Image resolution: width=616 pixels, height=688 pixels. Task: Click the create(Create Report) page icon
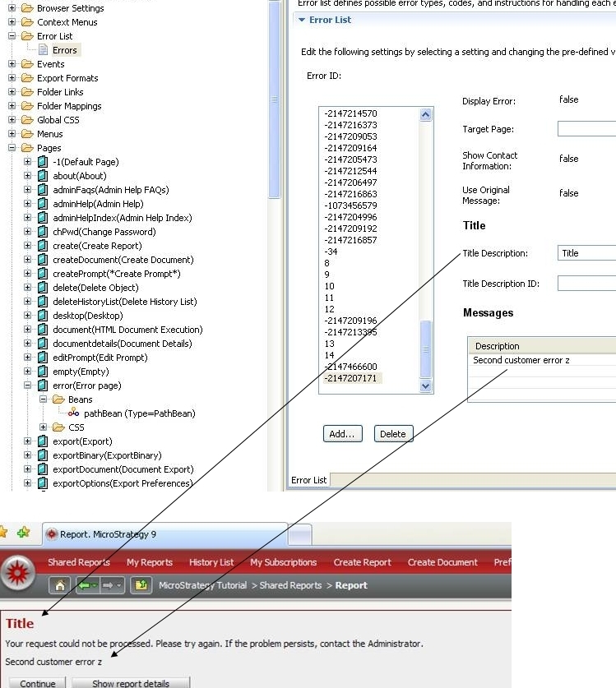pyautogui.click(x=43, y=246)
